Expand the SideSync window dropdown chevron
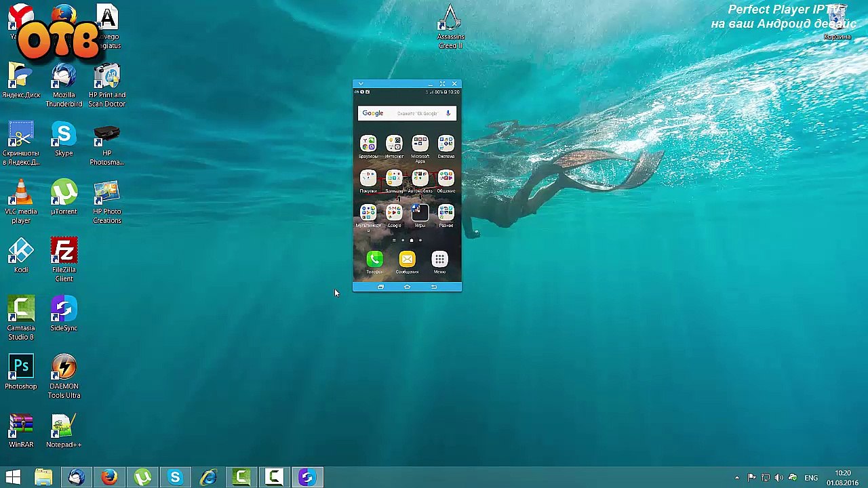The width and height of the screenshot is (868, 488). click(361, 84)
